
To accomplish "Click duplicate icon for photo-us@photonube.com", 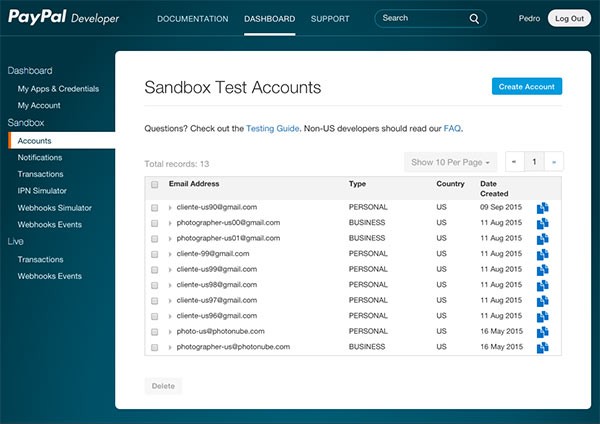I will [x=542, y=332].
